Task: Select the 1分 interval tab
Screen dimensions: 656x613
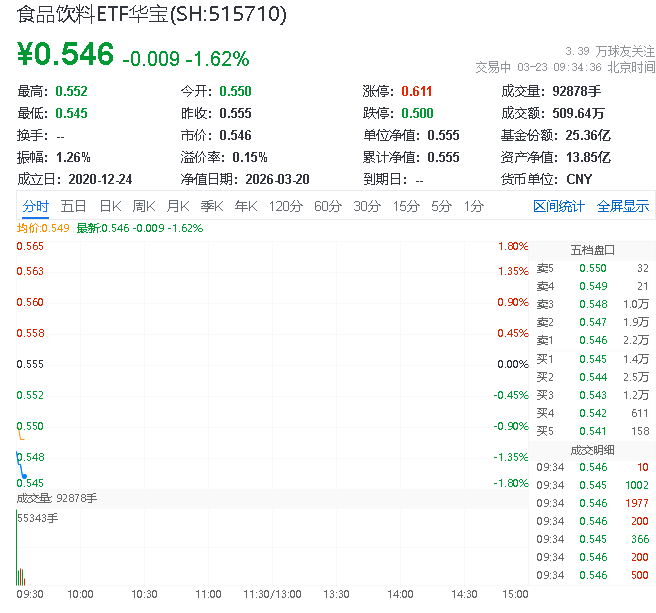Action: coord(473,206)
